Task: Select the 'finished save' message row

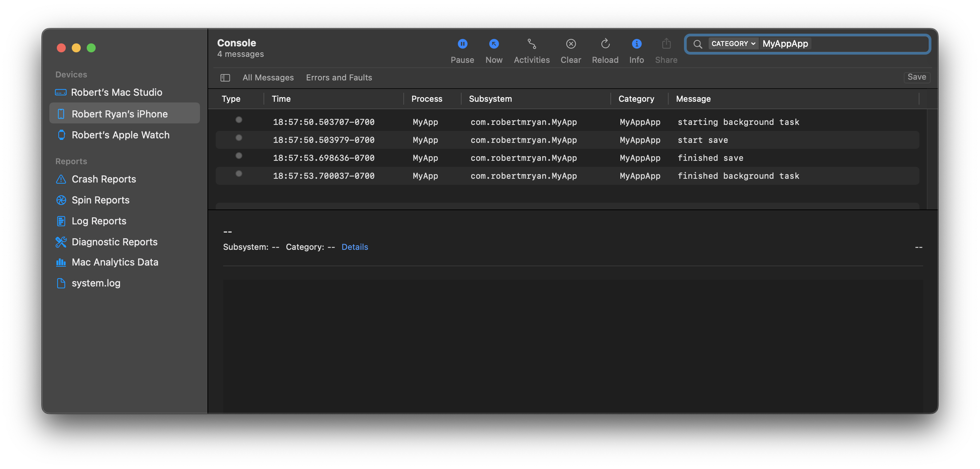Action: coord(567,158)
